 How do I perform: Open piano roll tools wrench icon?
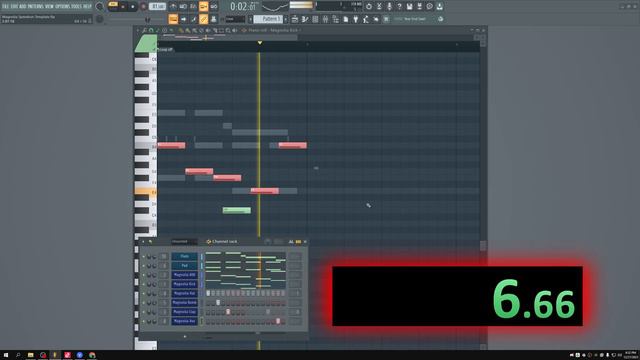pyautogui.click(x=144, y=30)
